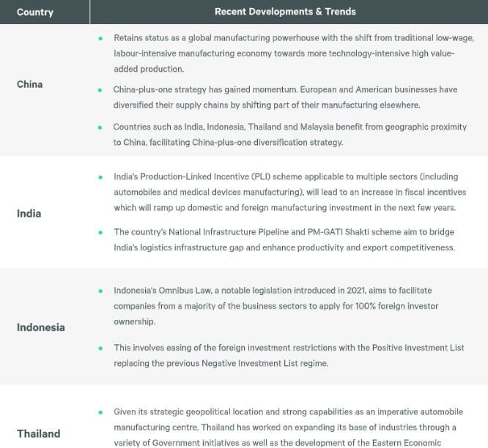Click bullet beside 'Retains status as a global'
The width and height of the screenshot is (488, 448).
pos(100,37)
